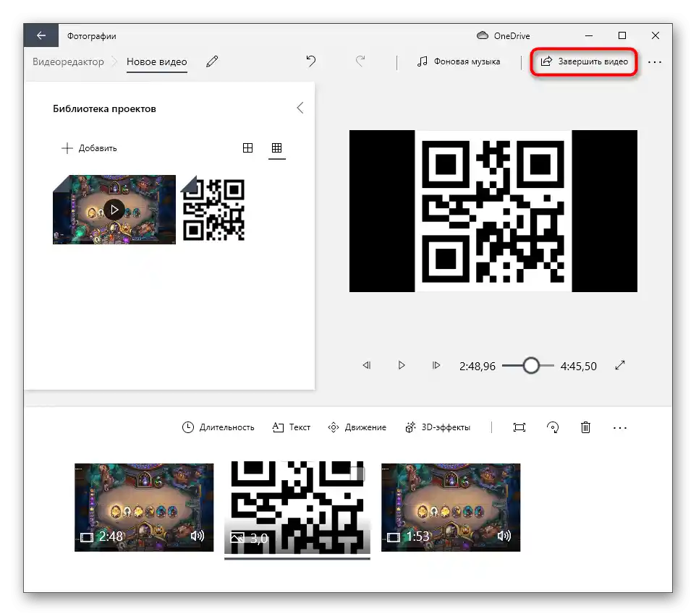Click the preview seek slider handle

click(x=531, y=365)
